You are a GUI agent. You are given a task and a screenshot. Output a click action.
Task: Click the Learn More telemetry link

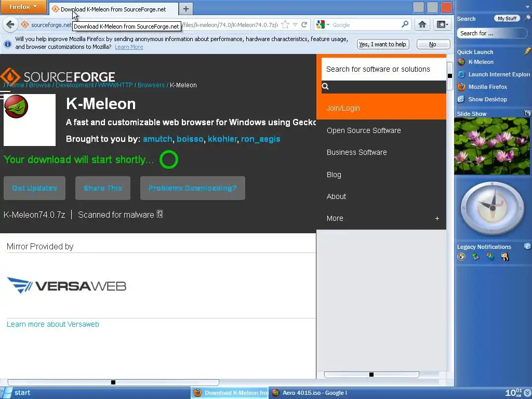(x=129, y=47)
